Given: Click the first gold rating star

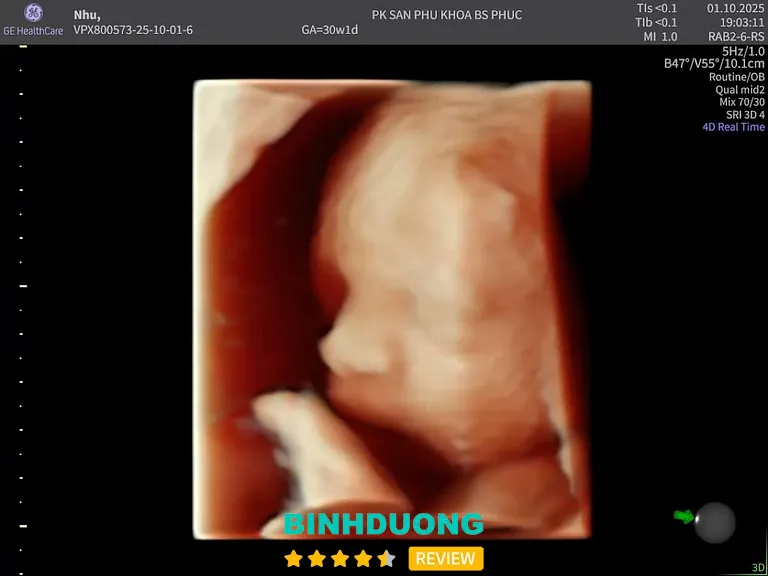Looking at the screenshot, I should 293,559.
